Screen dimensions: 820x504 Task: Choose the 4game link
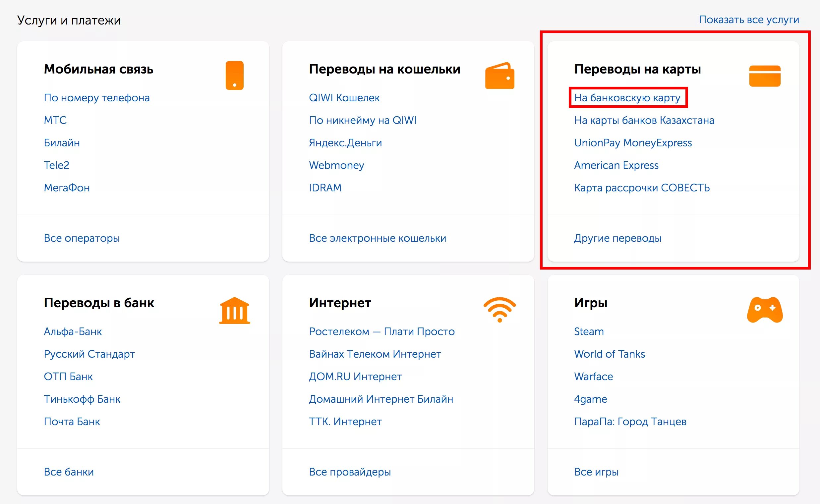[x=591, y=399]
